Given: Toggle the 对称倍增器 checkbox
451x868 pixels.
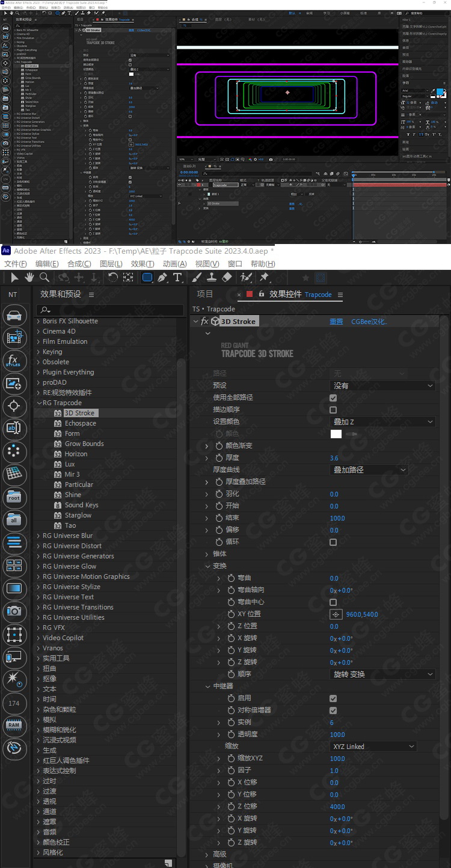Looking at the screenshot, I should pyautogui.click(x=333, y=711).
